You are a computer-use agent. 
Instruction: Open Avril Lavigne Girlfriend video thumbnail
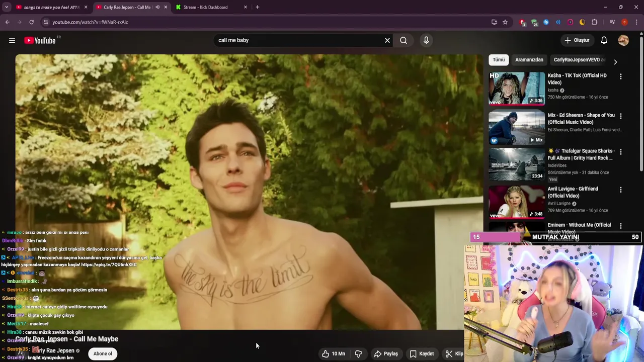(517, 202)
